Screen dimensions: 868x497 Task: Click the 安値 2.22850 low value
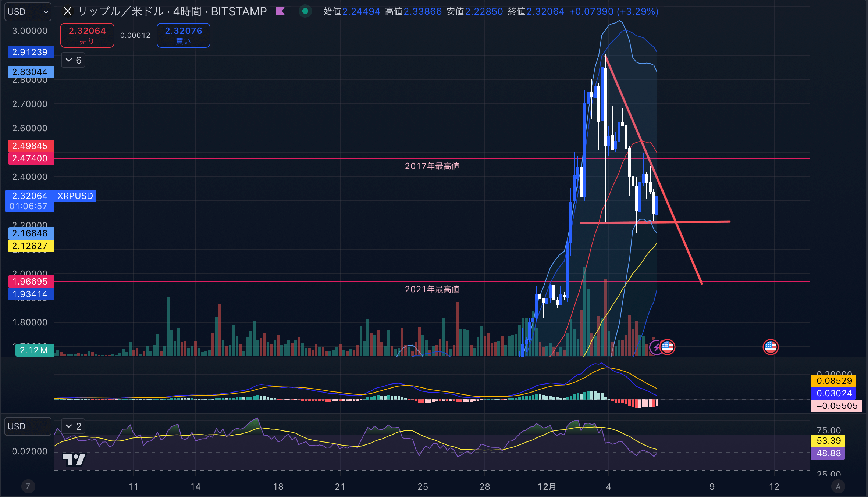(475, 11)
